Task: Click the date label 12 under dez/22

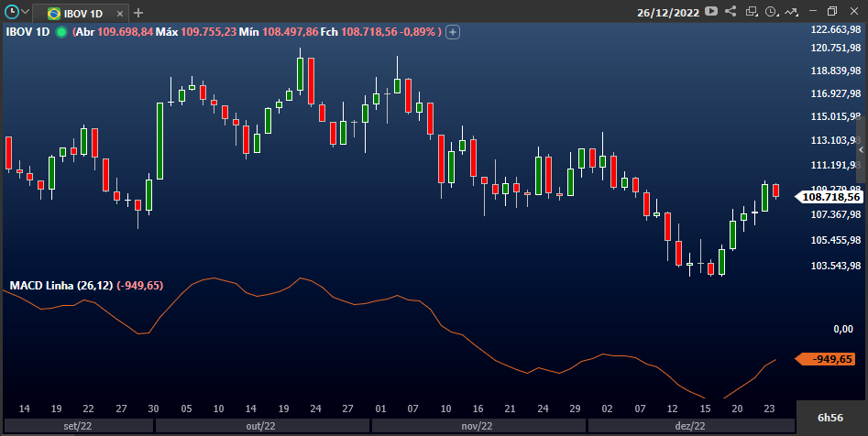Action: coord(672,409)
